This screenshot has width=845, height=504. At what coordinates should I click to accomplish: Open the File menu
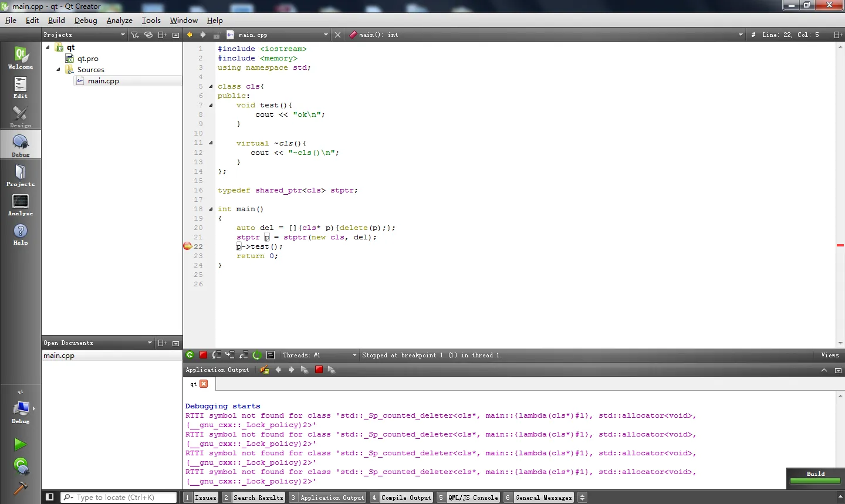(11, 20)
